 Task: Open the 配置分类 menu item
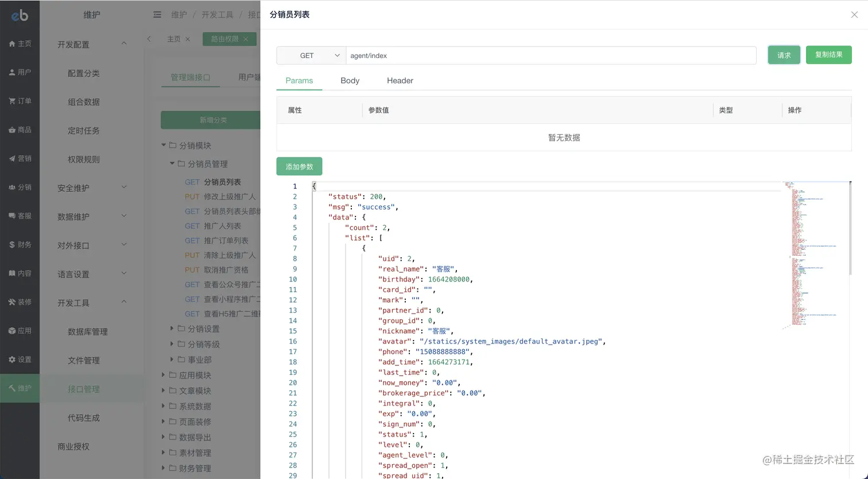pos(84,73)
